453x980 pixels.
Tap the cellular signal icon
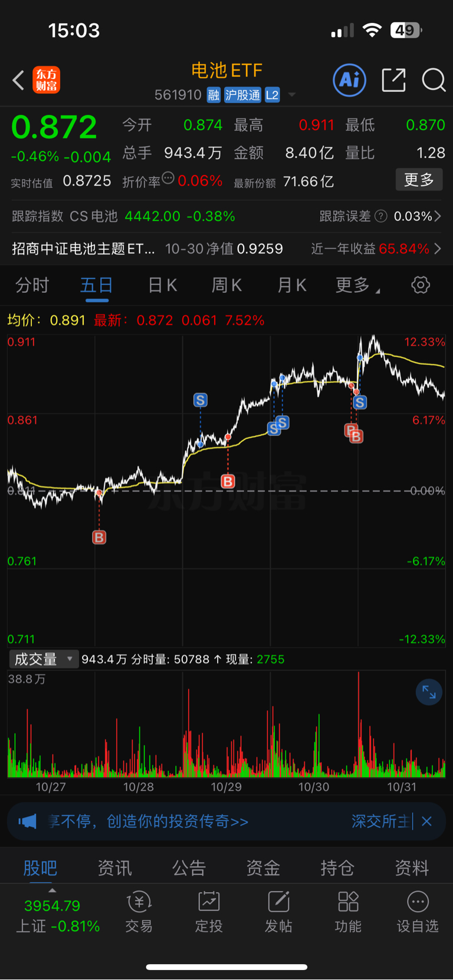[342, 30]
